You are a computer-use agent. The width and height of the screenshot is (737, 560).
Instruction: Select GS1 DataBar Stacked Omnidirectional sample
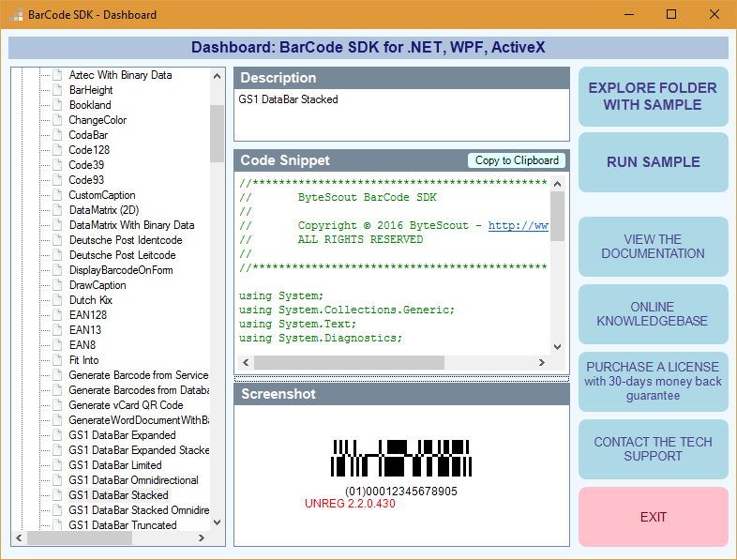click(x=138, y=510)
